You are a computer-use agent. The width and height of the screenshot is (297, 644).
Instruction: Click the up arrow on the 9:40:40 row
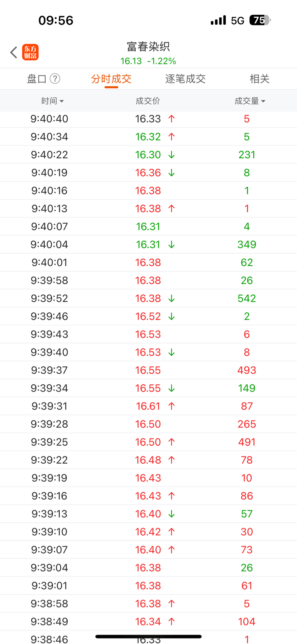[x=172, y=119]
